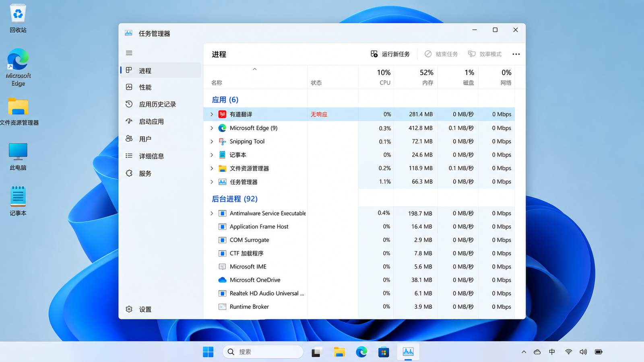Image resolution: width=644 pixels, height=362 pixels.
Task: Click the 任务管理器 process icon in list
Action: click(x=222, y=182)
